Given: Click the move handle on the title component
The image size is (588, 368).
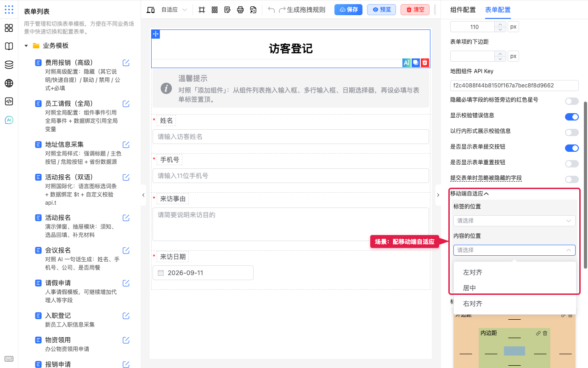Looking at the screenshot, I should (156, 34).
